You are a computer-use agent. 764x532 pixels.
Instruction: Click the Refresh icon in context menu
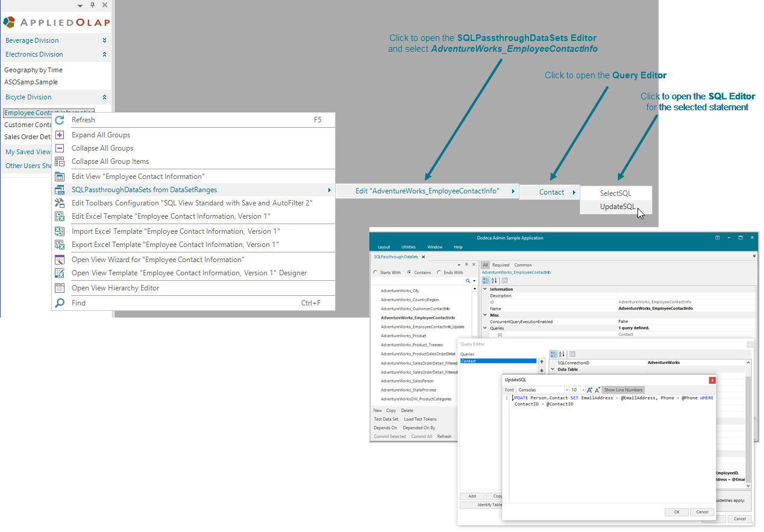click(x=60, y=120)
